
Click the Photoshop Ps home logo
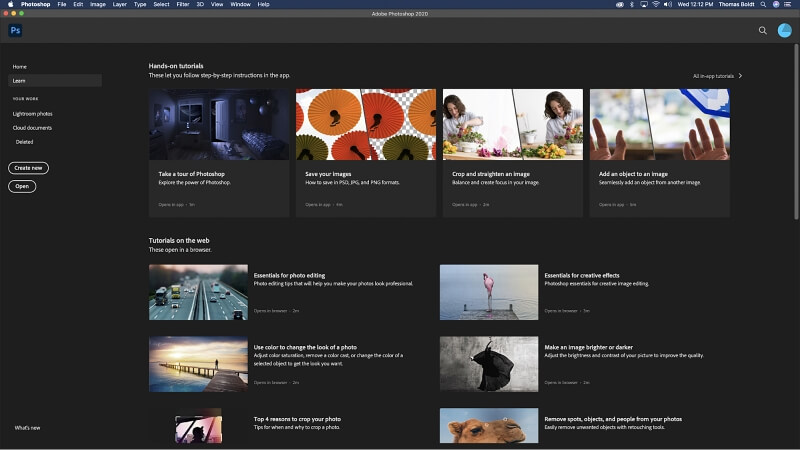click(x=15, y=30)
